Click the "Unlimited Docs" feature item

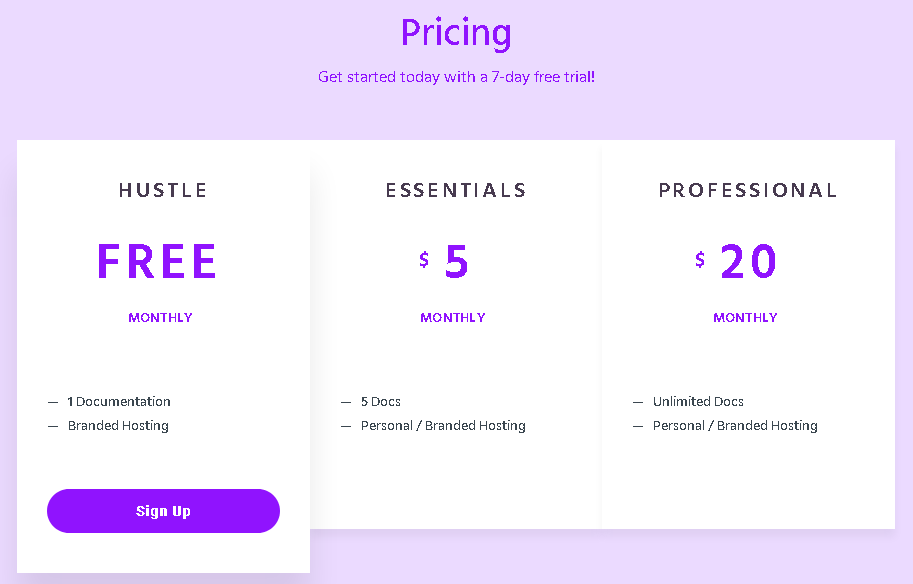coord(698,402)
